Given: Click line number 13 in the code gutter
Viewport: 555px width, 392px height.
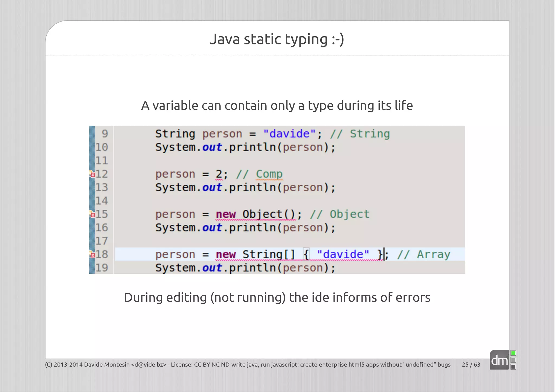Looking at the screenshot, I should point(102,187).
